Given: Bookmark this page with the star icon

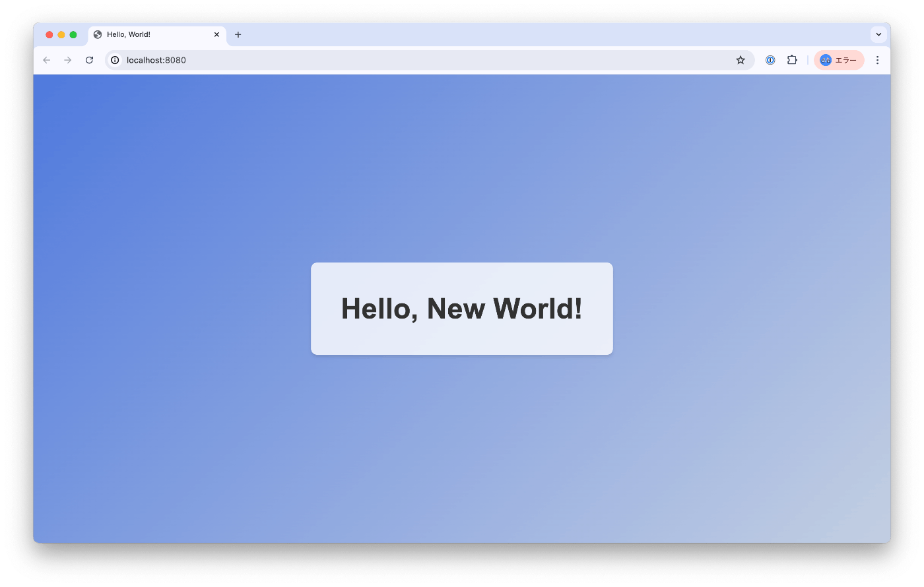Looking at the screenshot, I should 741,60.
